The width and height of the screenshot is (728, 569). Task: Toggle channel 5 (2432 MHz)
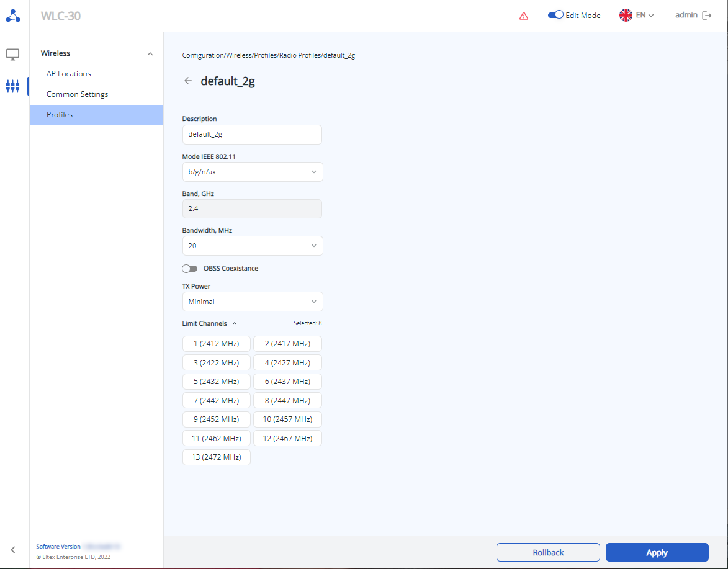pos(217,382)
